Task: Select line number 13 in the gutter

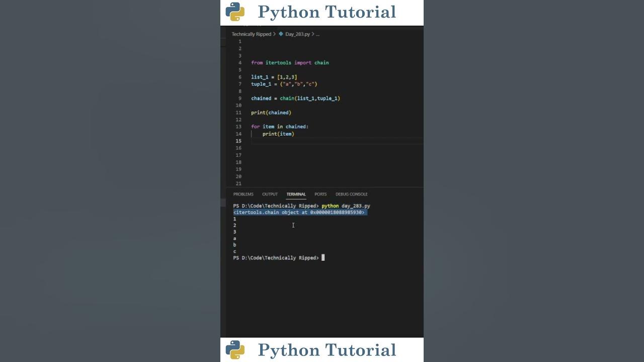Action: coord(238,127)
